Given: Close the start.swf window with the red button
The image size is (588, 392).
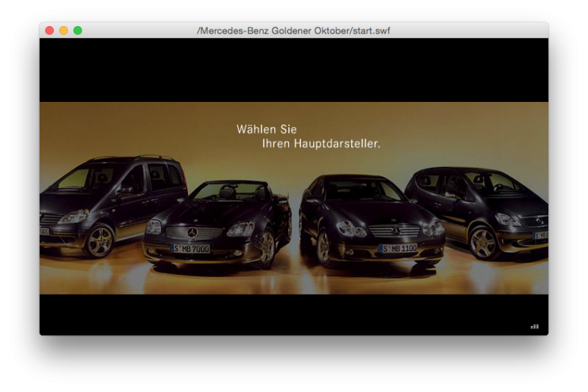Looking at the screenshot, I should click(49, 31).
